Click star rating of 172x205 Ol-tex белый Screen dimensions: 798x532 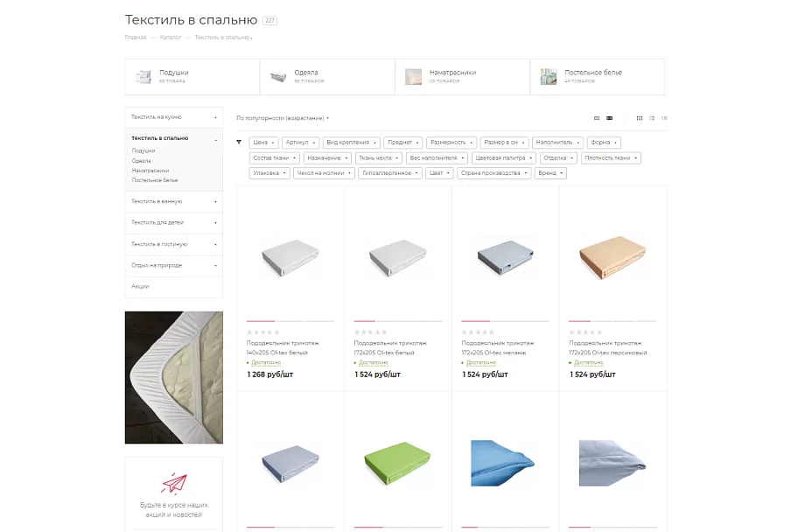pyautogui.click(x=370, y=332)
